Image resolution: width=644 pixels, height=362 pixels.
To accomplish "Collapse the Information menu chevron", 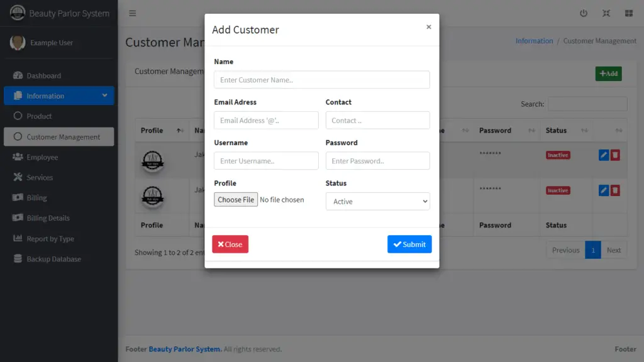I will tap(105, 96).
